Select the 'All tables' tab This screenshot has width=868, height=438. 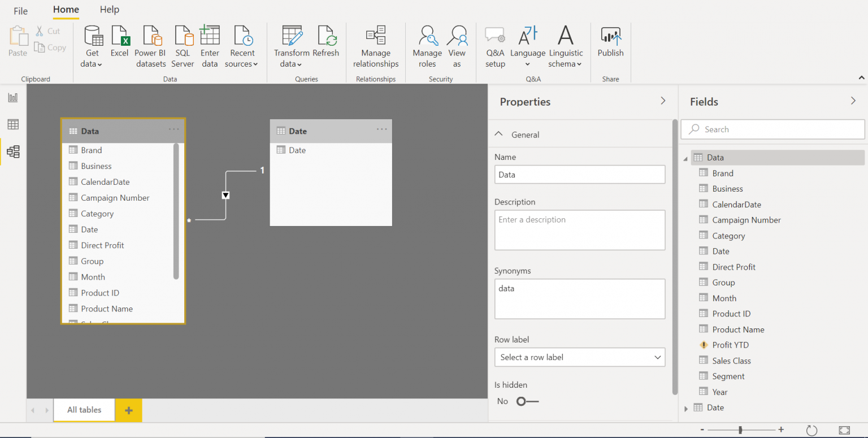click(x=84, y=410)
